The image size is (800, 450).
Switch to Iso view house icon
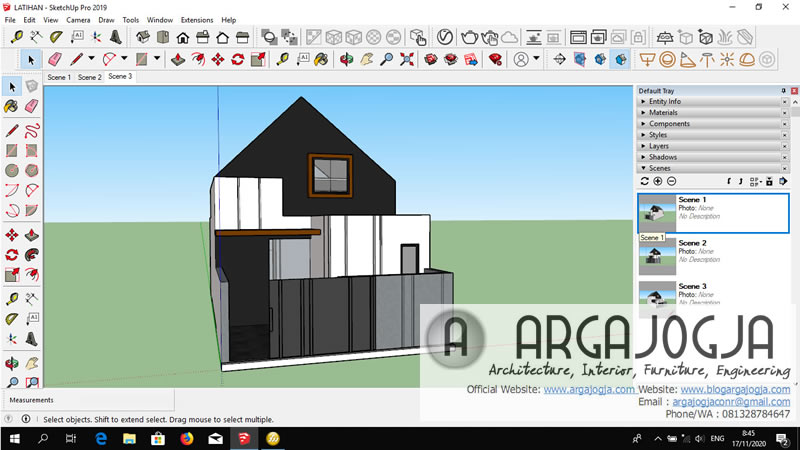[143, 37]
